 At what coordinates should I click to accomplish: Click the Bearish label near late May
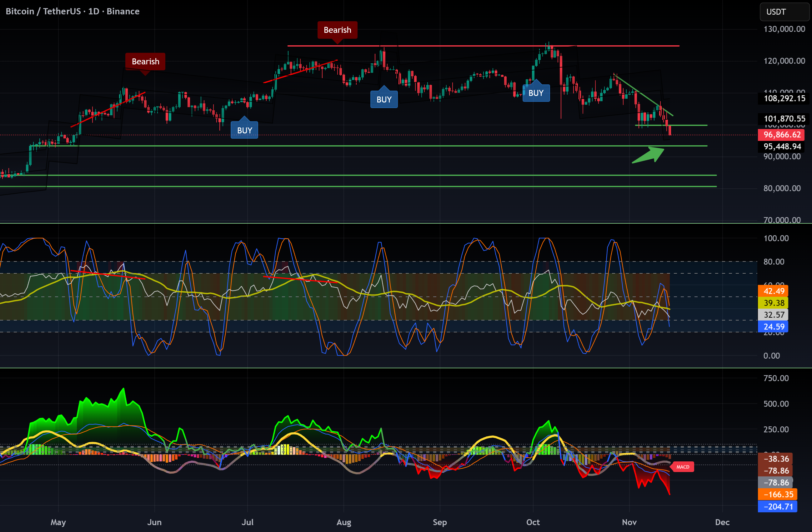pyautogui.click(x=145, y=61)
